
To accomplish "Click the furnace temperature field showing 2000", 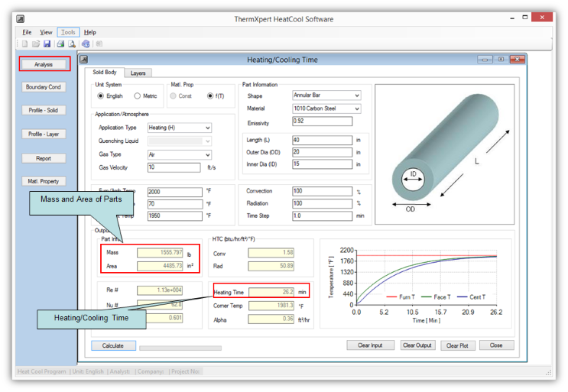I will [175, 192].
